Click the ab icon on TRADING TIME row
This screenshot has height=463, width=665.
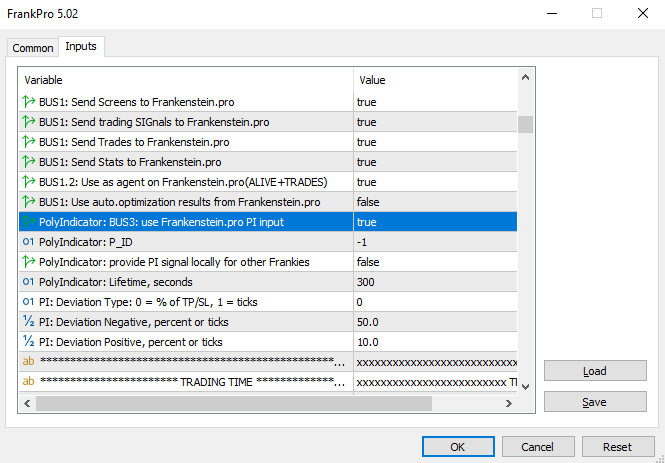click(28, 382)
